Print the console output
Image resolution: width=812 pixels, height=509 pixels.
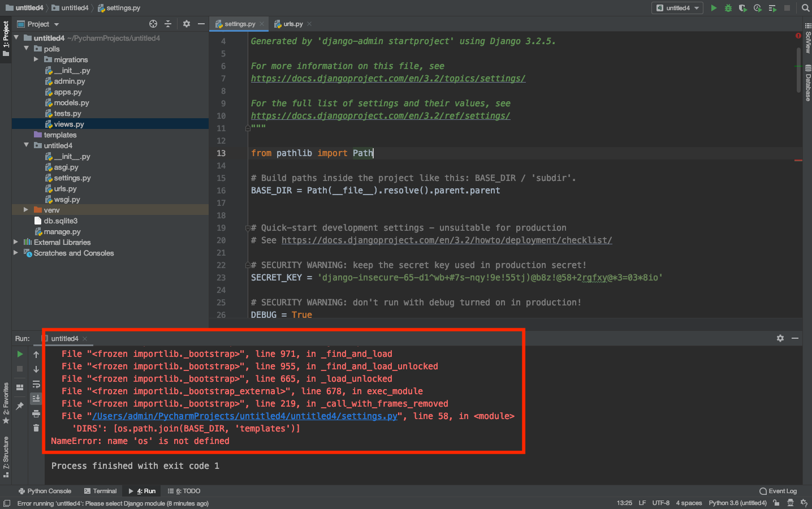point(36,413)
